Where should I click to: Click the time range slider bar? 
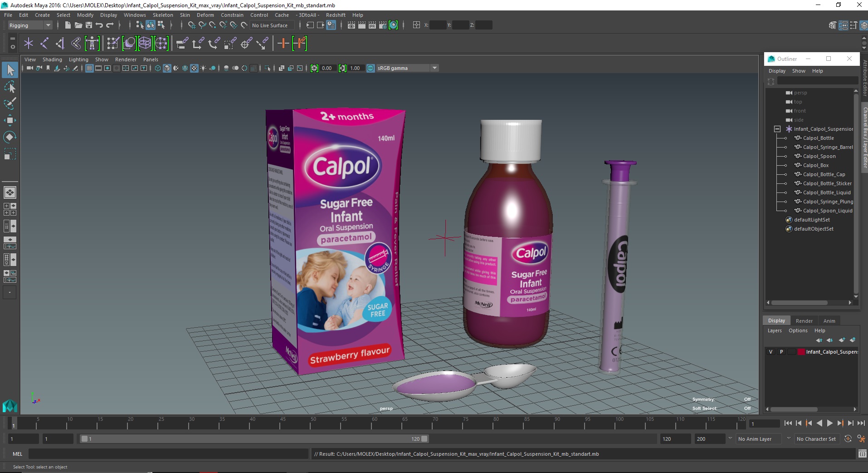(x=254, y=439)
